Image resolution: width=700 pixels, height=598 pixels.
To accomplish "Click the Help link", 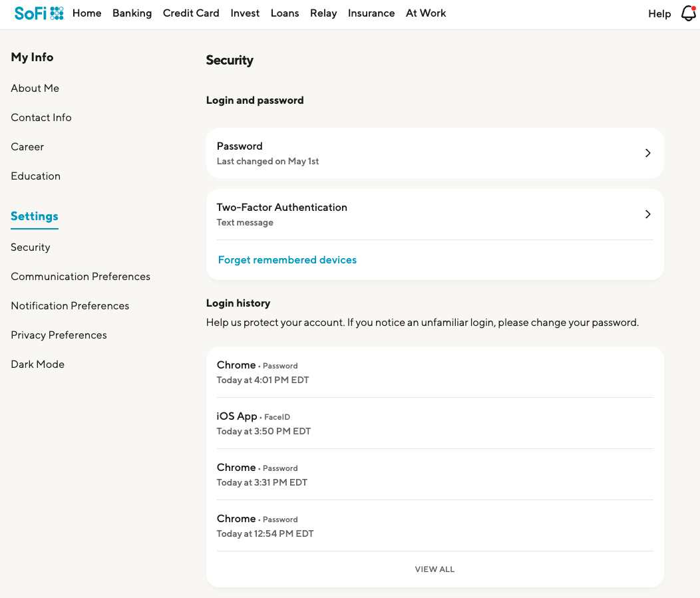I will click(x=659, y=14).
